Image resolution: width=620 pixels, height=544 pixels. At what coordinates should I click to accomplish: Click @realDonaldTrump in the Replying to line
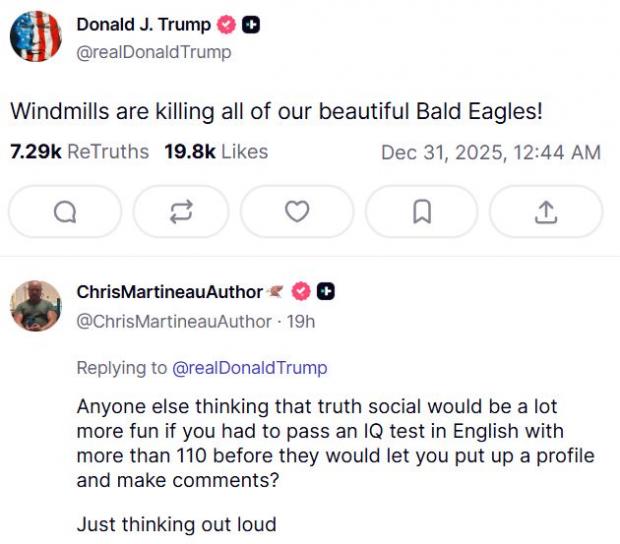(250, 368)
